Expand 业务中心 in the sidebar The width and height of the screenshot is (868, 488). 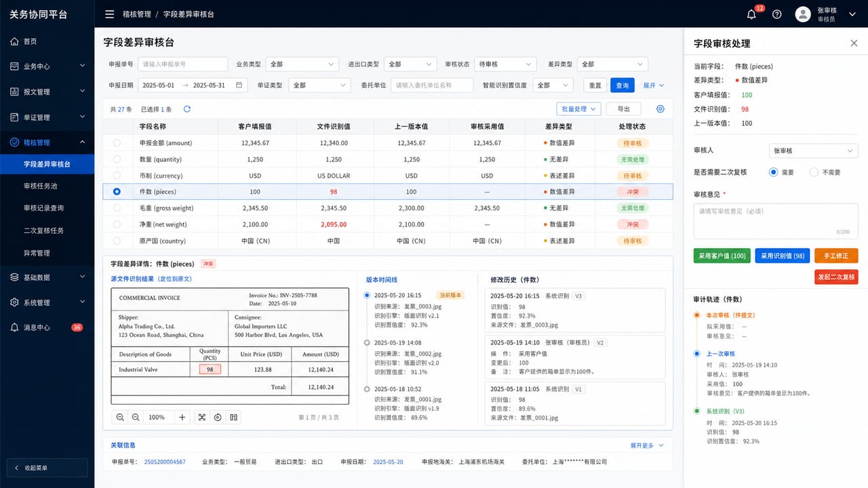point(47,66)
